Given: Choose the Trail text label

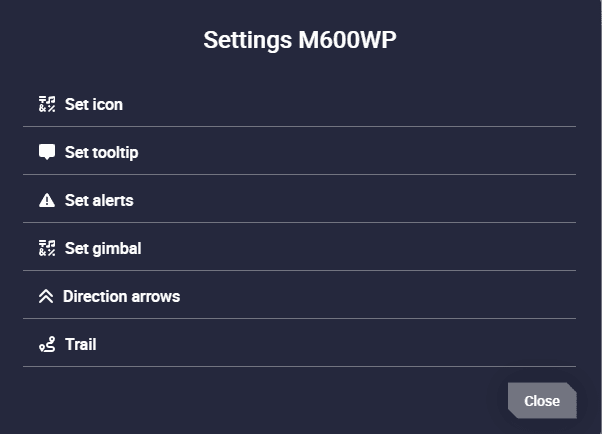Looking at the screenshot, I should click(x=81, y=344).
